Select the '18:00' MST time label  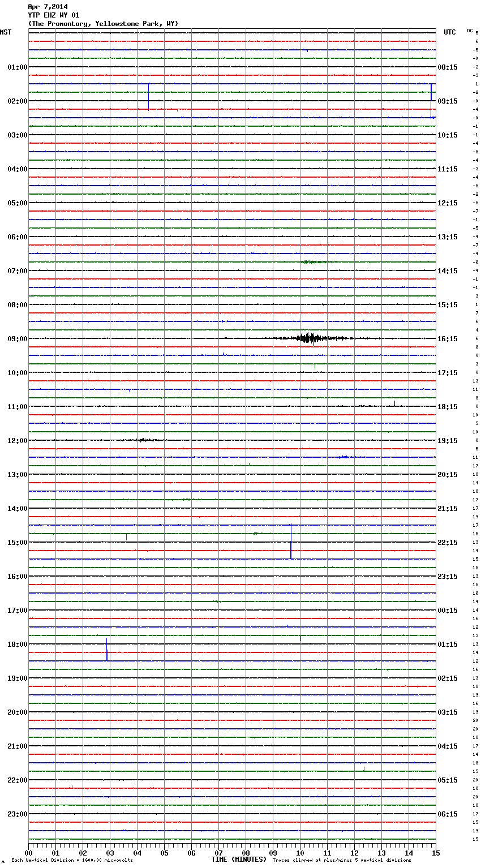[17, 644]
